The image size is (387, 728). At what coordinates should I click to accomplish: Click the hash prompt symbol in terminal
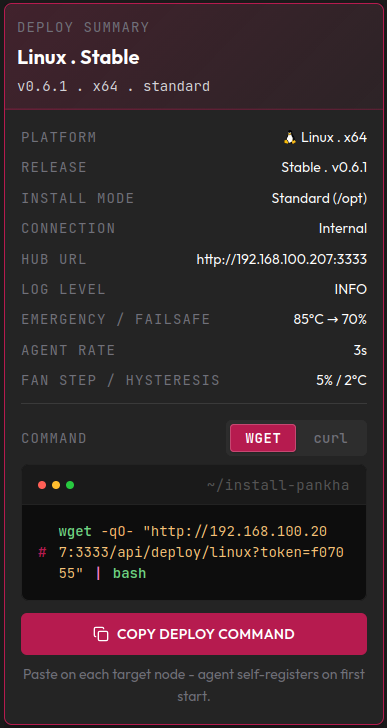pyautogui.click(x=42, y=552)
